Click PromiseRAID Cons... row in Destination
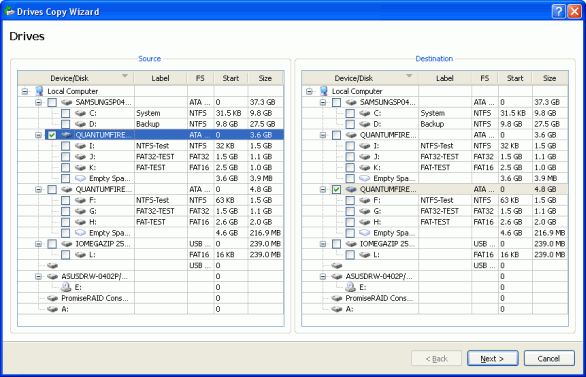Screen dimensions: 586x377 pos(435,298)
